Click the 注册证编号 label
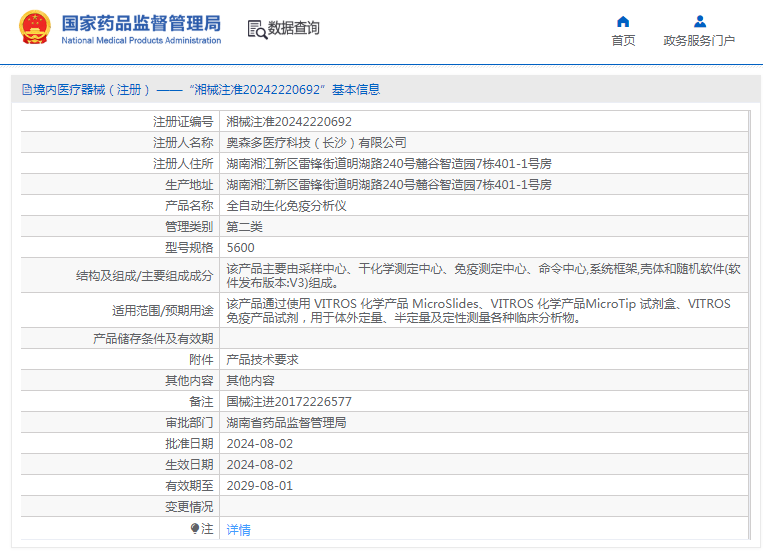The width and height of the screenshot is (763, 553). click(183, 122)
